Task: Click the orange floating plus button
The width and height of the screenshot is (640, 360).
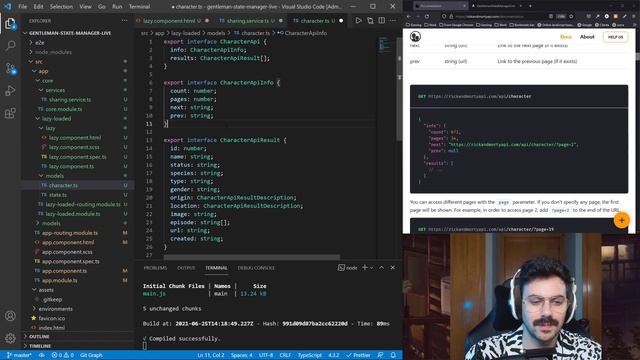Action: click(x=622, y=220)
